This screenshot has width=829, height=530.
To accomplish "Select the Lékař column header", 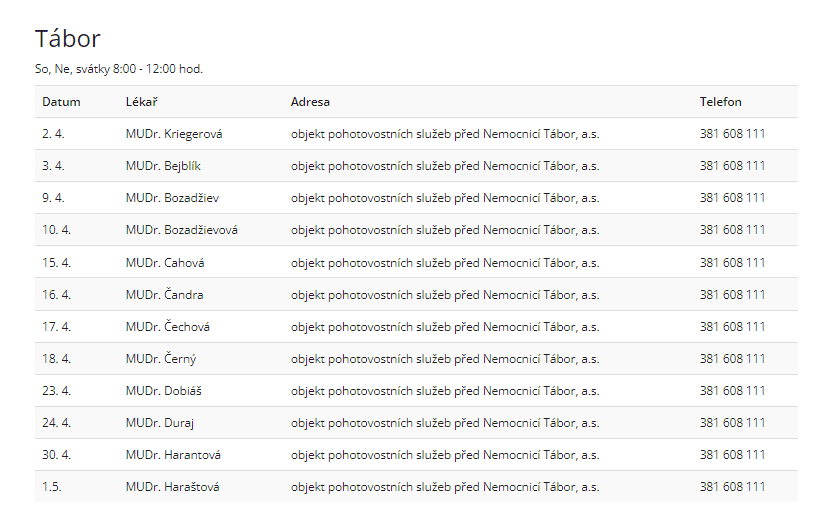I will pyautogui.click(x=142, y=102).
